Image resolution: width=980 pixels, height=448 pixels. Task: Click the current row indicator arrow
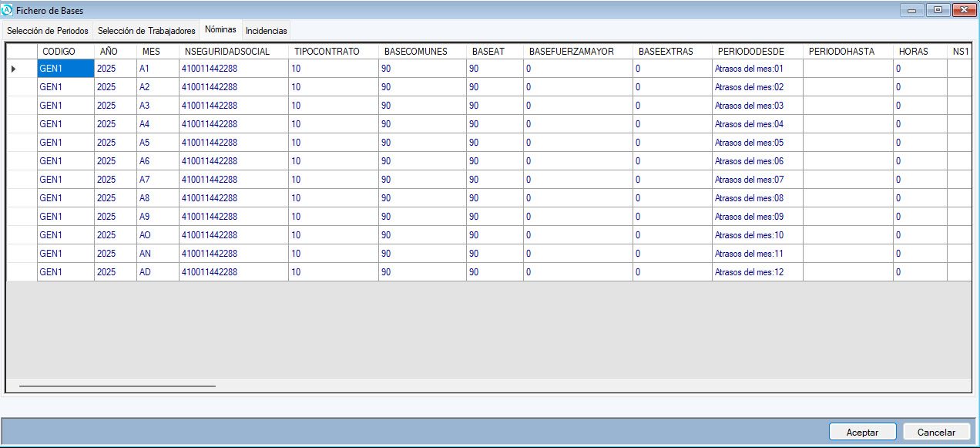pos(13,69)
